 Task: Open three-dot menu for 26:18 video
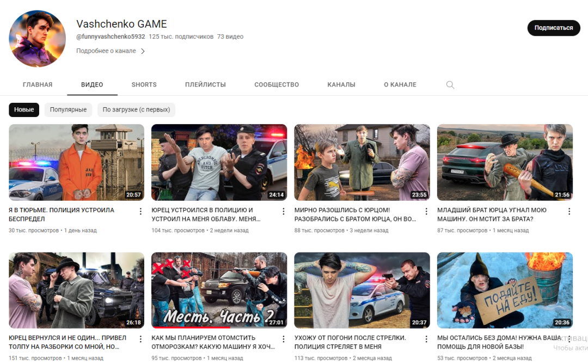point(140,339)
